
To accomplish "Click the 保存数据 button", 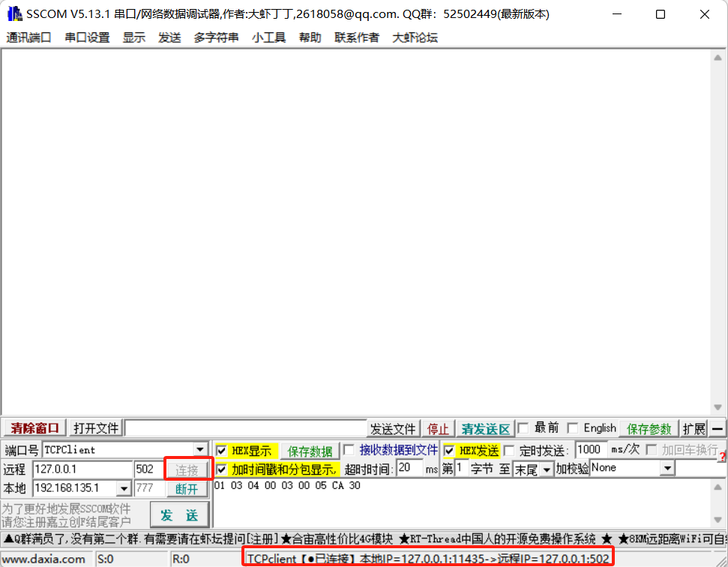I will point(310,451).
